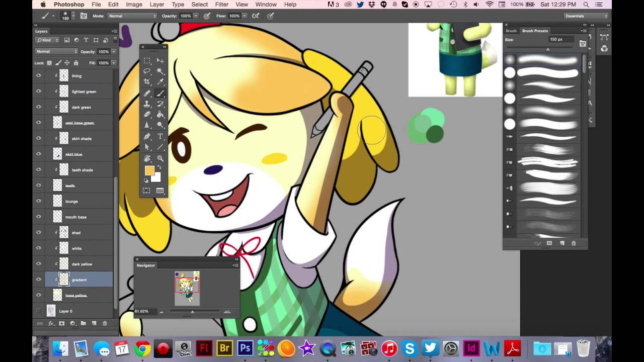Create a new layer group
This screenshot has width=644, height=362.
tap(83, 323)
